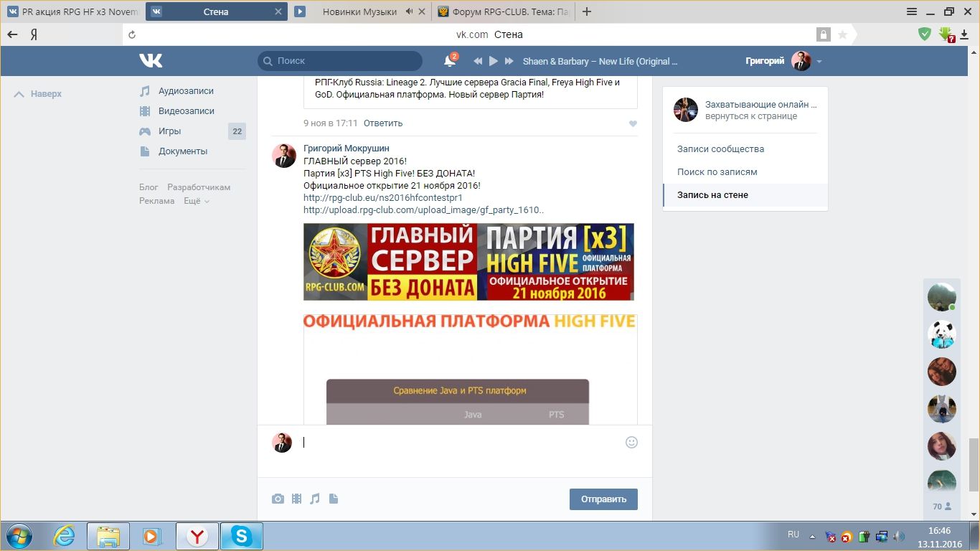Open the Windows Explorer folder icon
This screenshot has width=980, height=551.
[x=108, y=536]
